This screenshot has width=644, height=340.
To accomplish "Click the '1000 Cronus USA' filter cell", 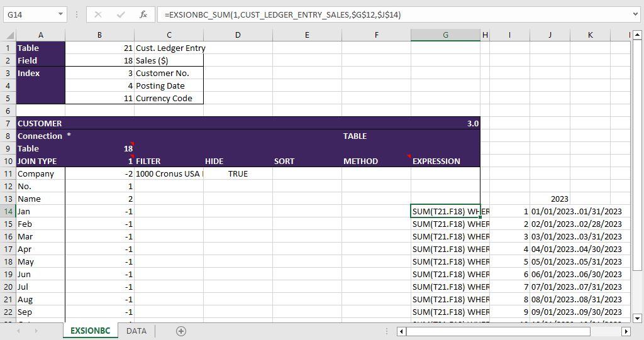I will (169, 173).
